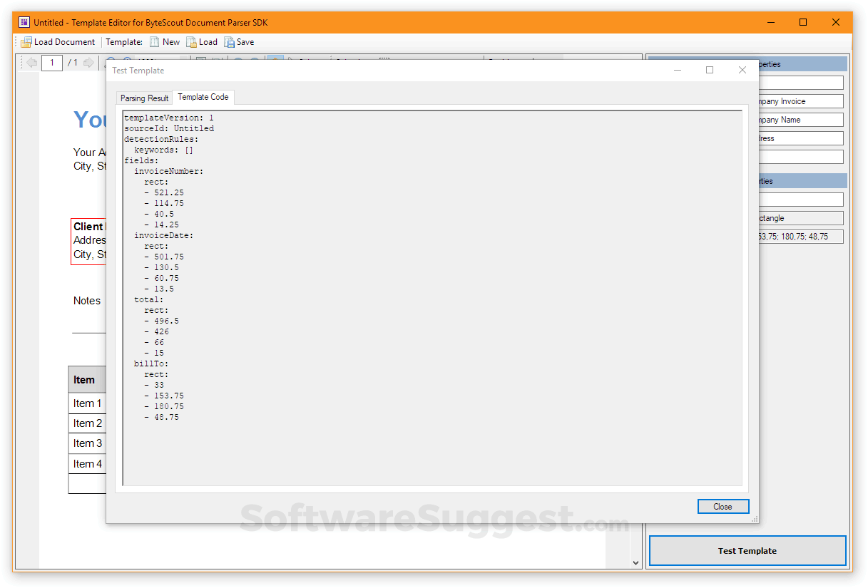The image size is (868, 588).
Task: Click the value '- 48.75' in code
Action: pos(161,417)
